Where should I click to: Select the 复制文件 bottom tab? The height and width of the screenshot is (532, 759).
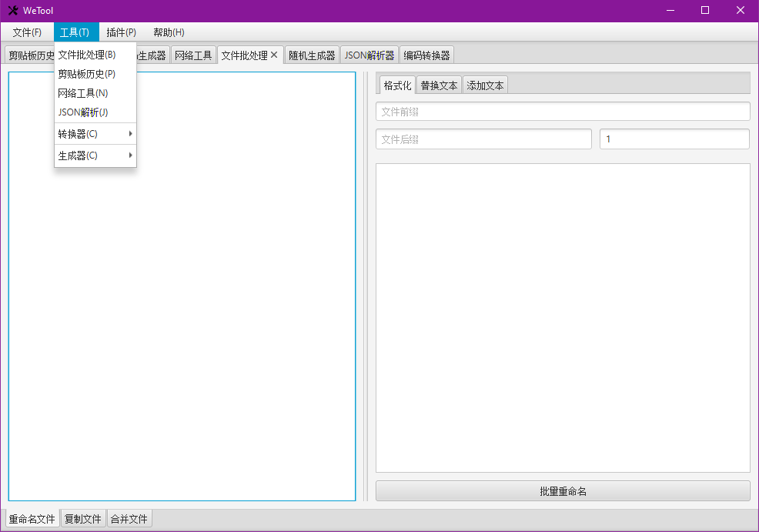click(x=83, y=518)
